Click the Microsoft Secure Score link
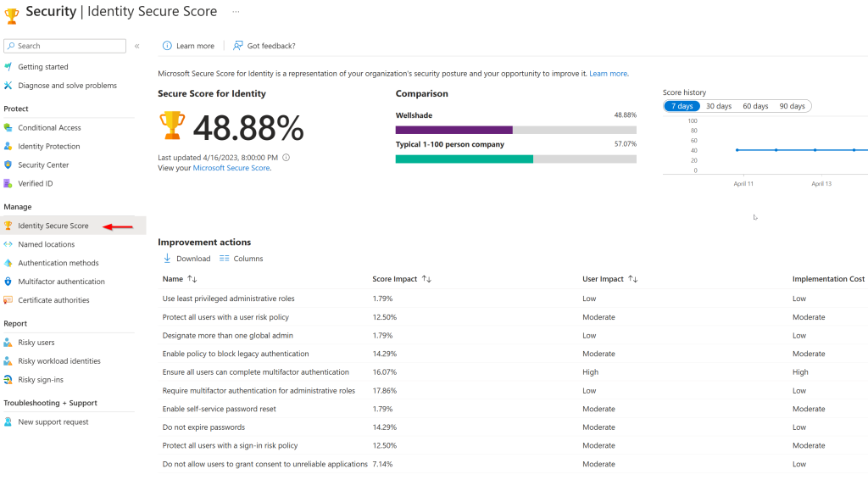The width and height of the screenshot is (868, 480). [231, 168]
